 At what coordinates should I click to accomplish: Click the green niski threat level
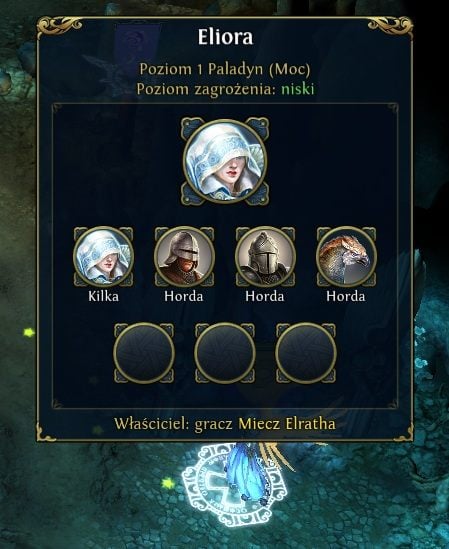[298, 89]
